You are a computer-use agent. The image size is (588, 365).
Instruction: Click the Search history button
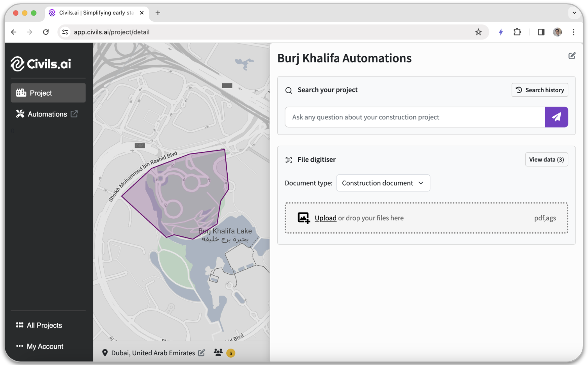tap(540, 90)
